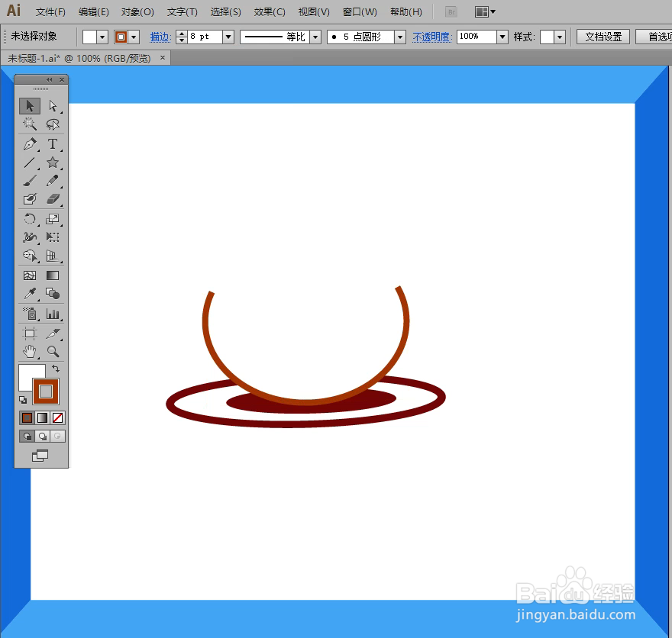Select the Slice tool
This screenshot has height=638, width=672.
tap(53, 333)
